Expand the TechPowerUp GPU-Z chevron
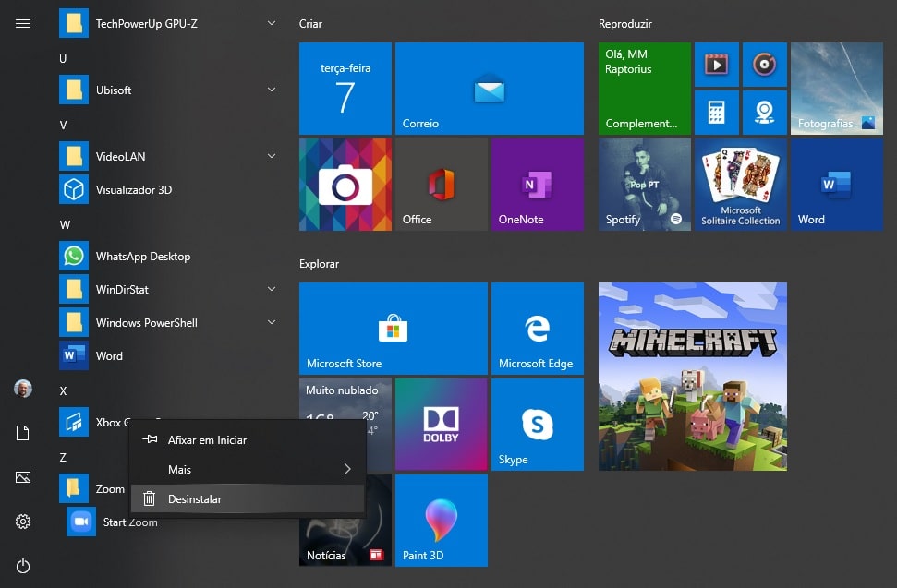Image resolution: width=897 pixels, height=588 pixels. point(272,23)
